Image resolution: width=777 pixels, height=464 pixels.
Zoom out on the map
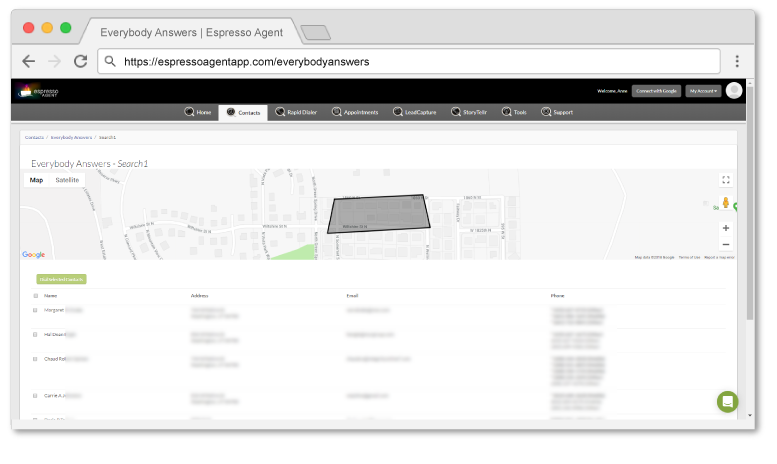(x=725, y=244)
